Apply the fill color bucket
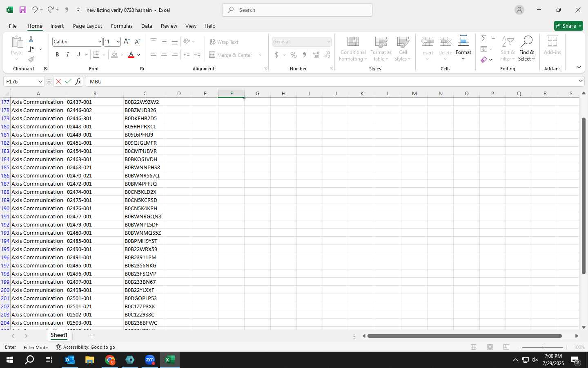The height and width of the screenshot is (368, 588). [114, 55]
